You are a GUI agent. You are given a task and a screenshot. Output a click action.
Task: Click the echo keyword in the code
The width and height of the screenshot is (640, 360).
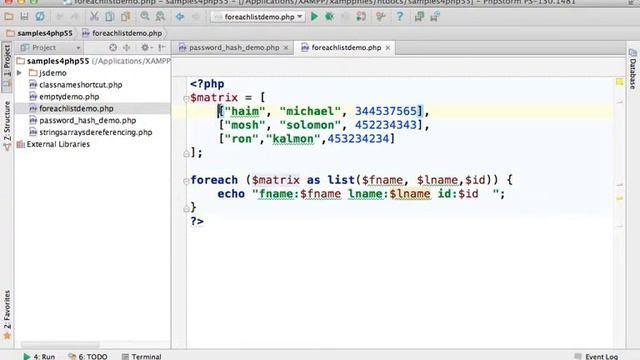[x=231, y=193]
